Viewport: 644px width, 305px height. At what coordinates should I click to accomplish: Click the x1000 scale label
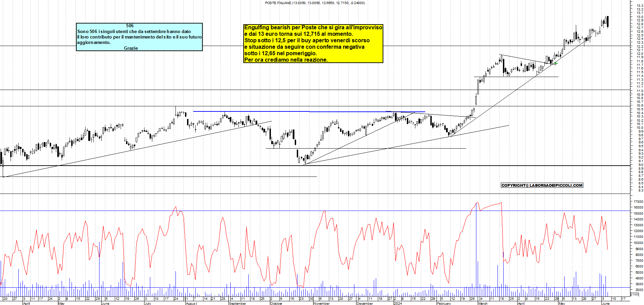(x=635, y=294)
